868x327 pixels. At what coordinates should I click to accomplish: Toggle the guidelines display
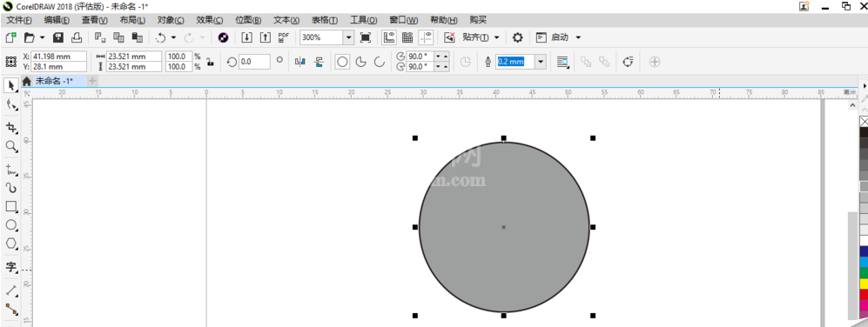426,37
